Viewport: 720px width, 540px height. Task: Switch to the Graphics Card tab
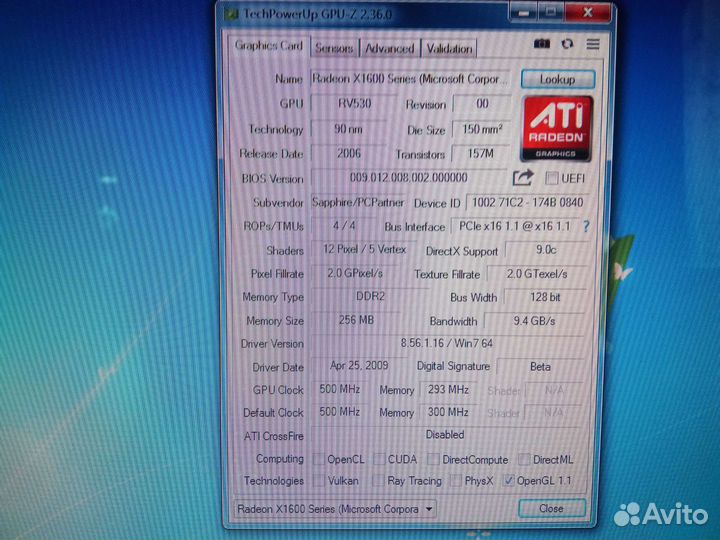[x=269, y=45]
